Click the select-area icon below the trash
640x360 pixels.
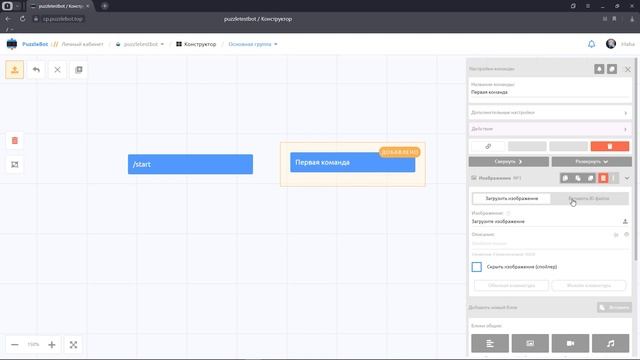(x=15, y=164)
